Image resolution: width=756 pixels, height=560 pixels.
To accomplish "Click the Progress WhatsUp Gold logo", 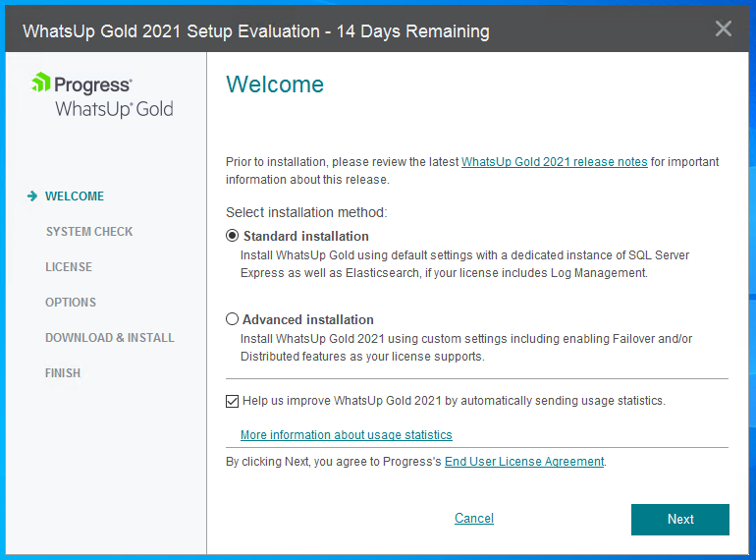I will [102, 95].
